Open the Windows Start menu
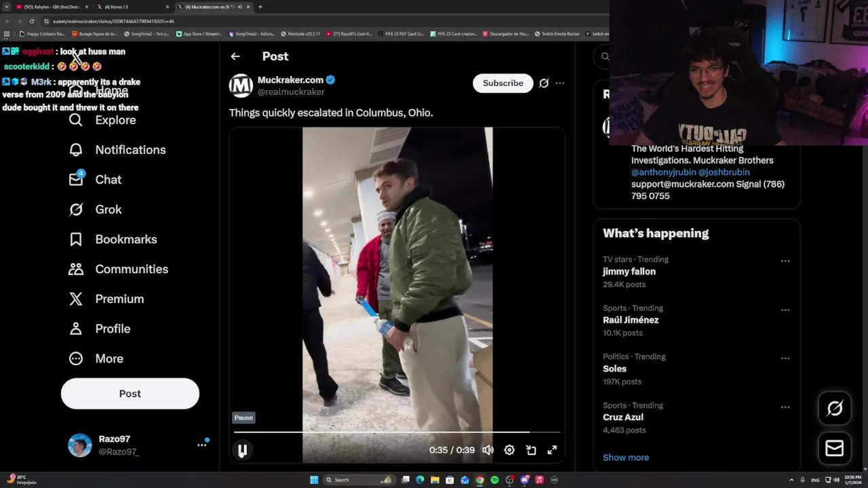Viewport: 868px width, 488px height. coord(314,480)
